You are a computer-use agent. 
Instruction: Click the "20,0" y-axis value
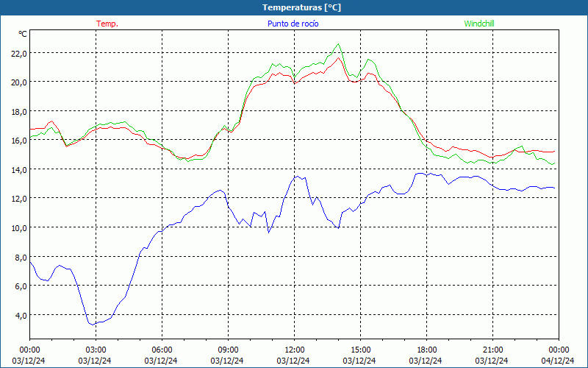point(19,82)
